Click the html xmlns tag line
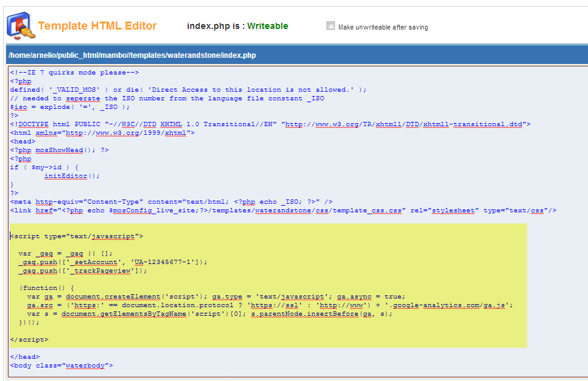Image resolution: width=588 pixels, height=381 pixels. click(103, 133)
